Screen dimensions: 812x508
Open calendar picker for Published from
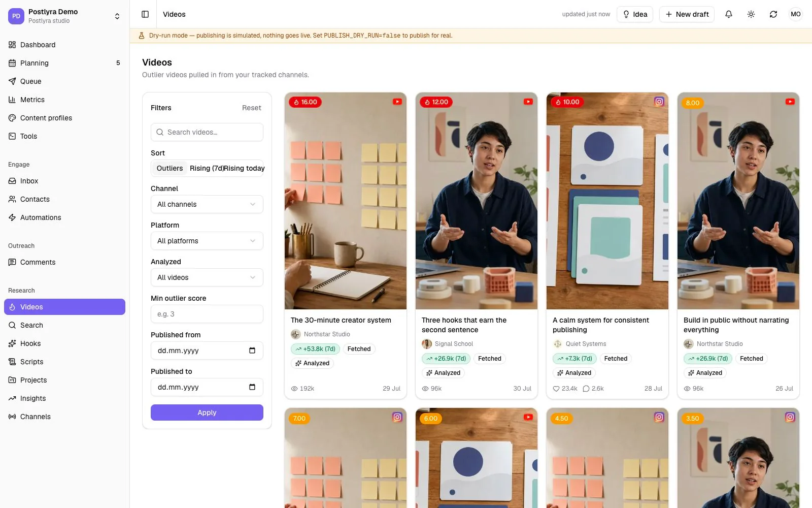point(252,351)
